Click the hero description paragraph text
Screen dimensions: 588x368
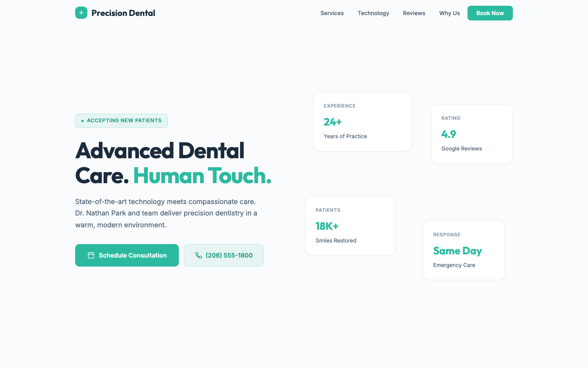[x=166, y=213]
